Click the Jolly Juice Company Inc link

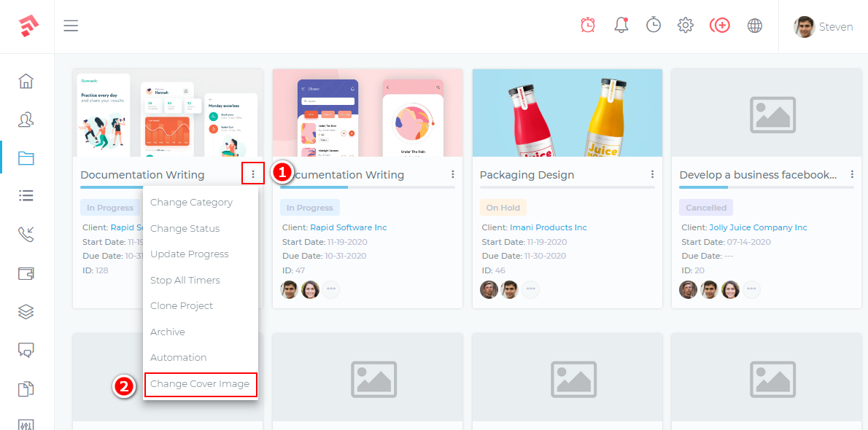(x=758, y=227)
